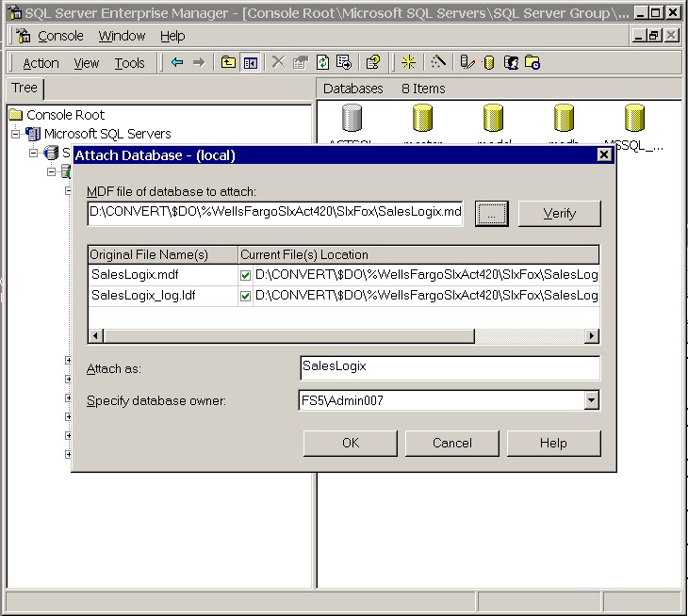Click the dialog's Help button

click(x=554, y=444)
